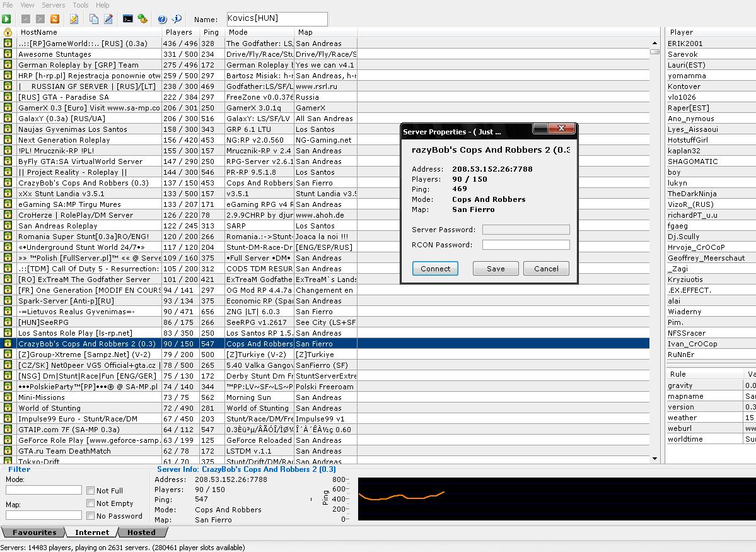Enable the Not Full filter checkbox

[x=90, y=491]
